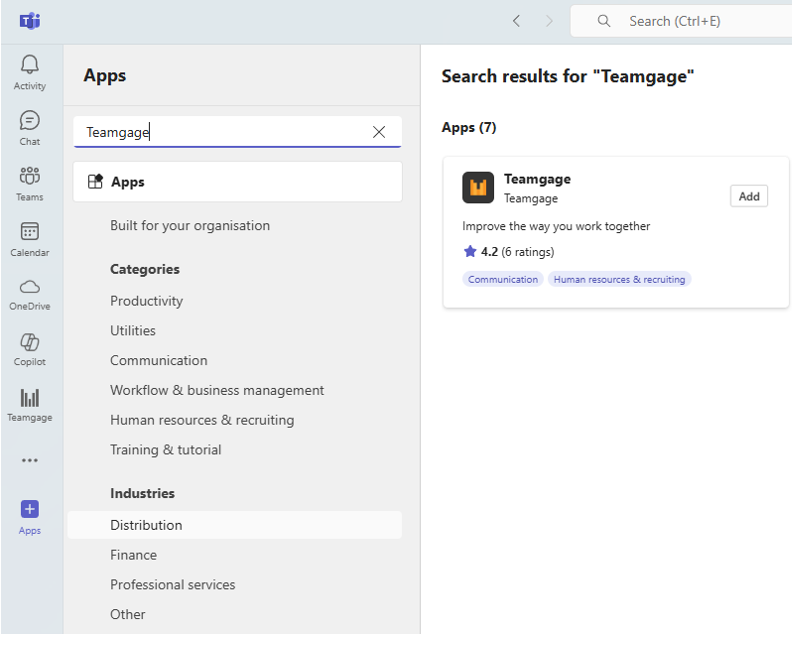The image size is (792, 645).
Task: Select the Communication tag on Teamgage card
Action: (x=503, y=280)
